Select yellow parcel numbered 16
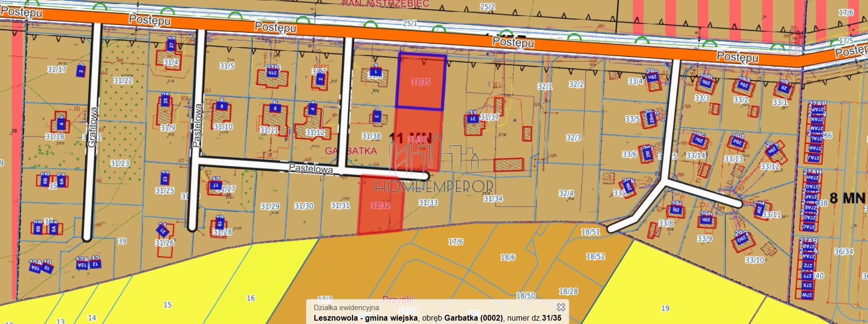Screen dimensions: 868x324 click(251, 298)
